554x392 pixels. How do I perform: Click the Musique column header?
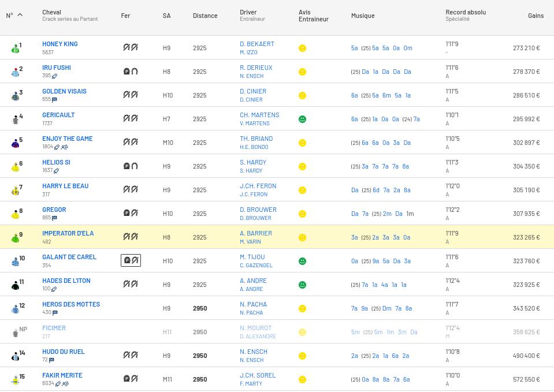click(363, 16)
